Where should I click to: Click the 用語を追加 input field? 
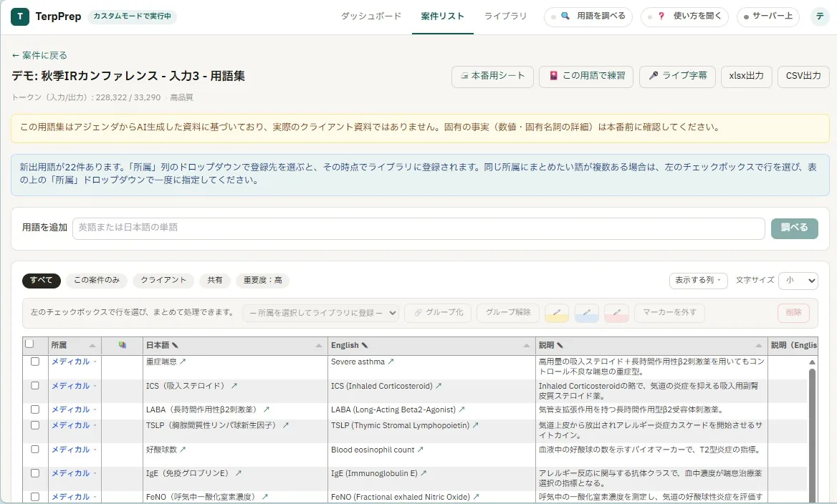[418, 228]
